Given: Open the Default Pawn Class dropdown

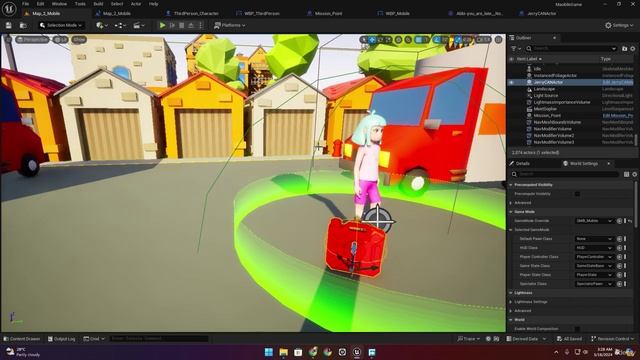Looking at the screenshot, I should (x=594, y=239).
